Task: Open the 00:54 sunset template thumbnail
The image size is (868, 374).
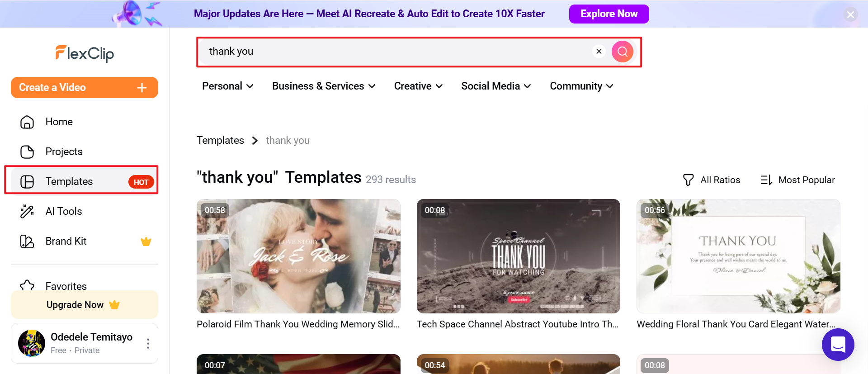Action: point(519,364)
